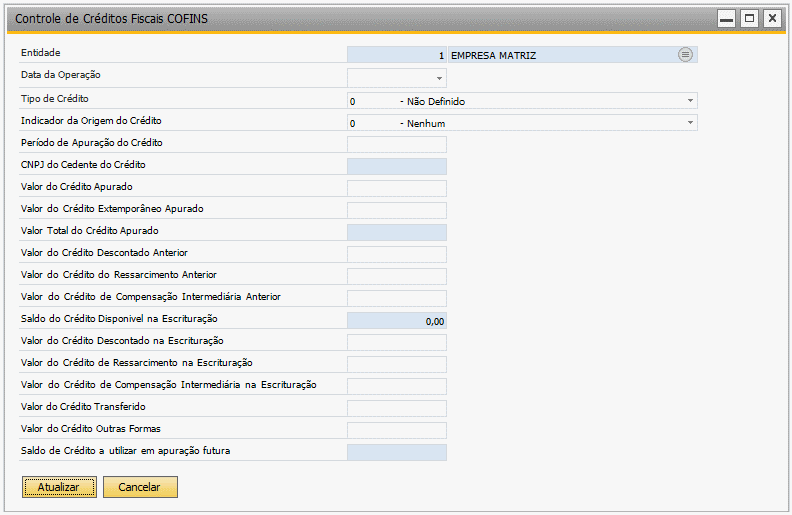Focus the CNPJ do Cedente do Crédito field
Image resolution: width=792 pixels, height=515 pixels.
pos(397,167)
